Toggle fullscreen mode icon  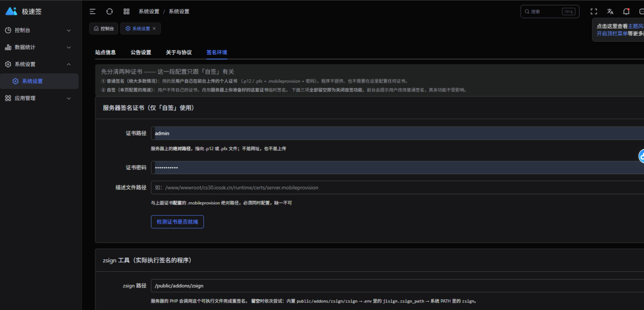(x=593, y=11)
